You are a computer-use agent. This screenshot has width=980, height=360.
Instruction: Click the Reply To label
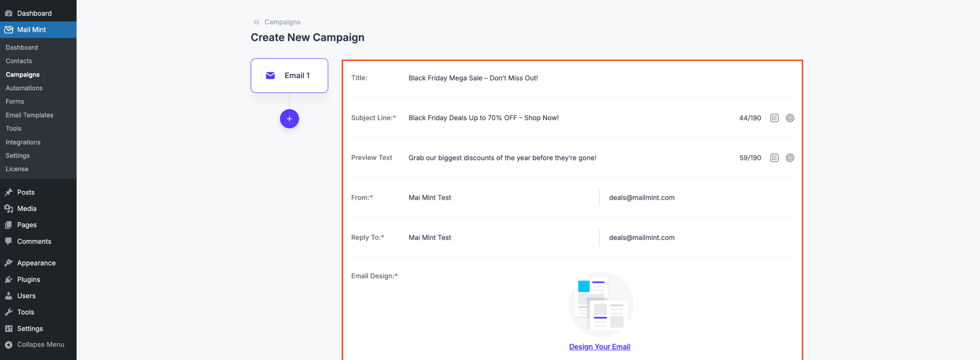pos(367,237)
